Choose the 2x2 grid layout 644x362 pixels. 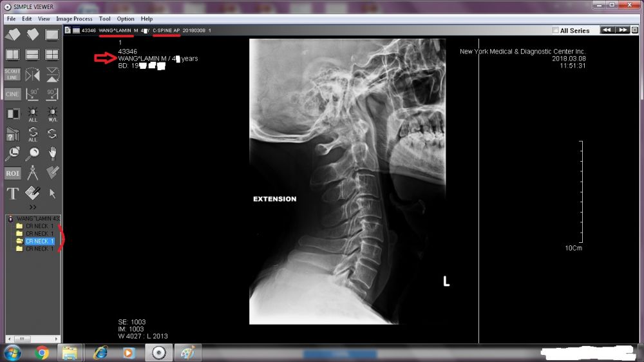click(52, 55)
